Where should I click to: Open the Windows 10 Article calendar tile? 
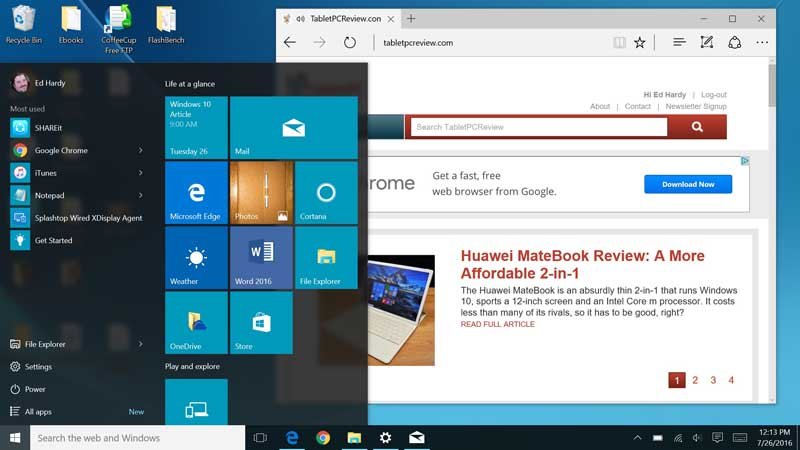[x=196, y=128]
